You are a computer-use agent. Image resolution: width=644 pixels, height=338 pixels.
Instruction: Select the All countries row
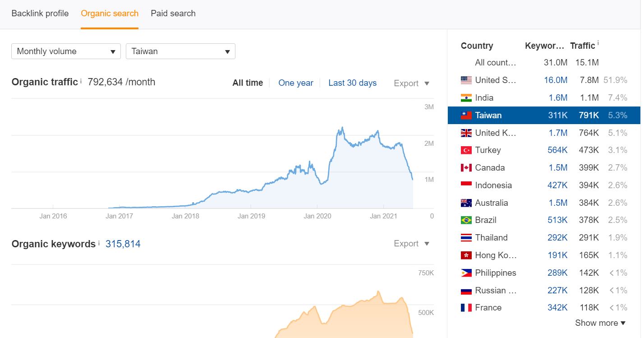[495, 63]
